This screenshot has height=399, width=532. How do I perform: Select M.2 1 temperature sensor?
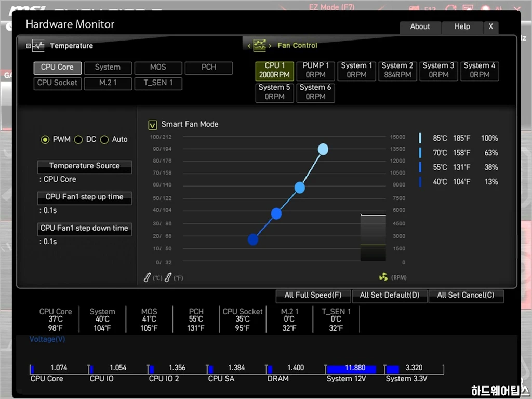(x=108, y=83)
